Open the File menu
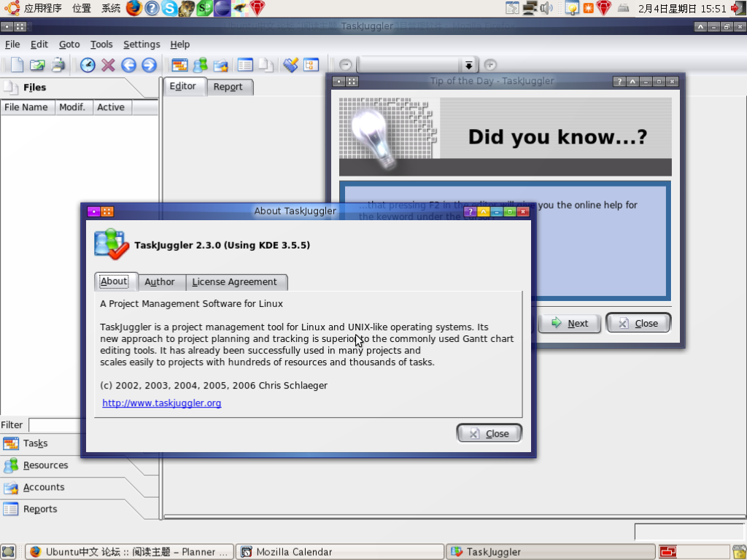 pos(12,44)
